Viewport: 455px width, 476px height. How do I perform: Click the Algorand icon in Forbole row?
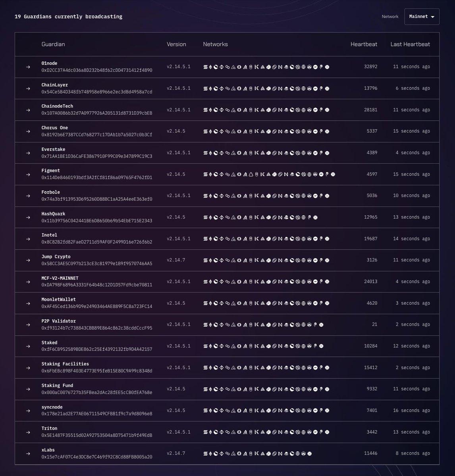[245, 196]
